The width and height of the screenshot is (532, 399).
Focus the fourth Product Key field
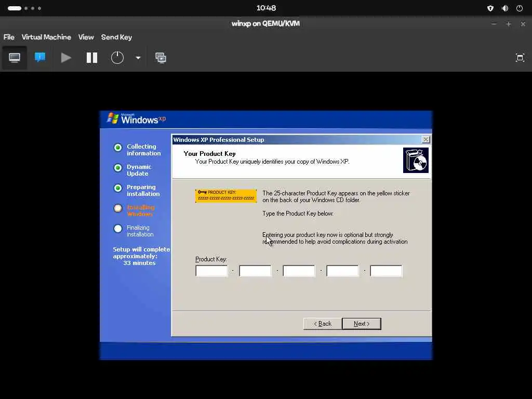pyautogui.click(x=342, y=271)
